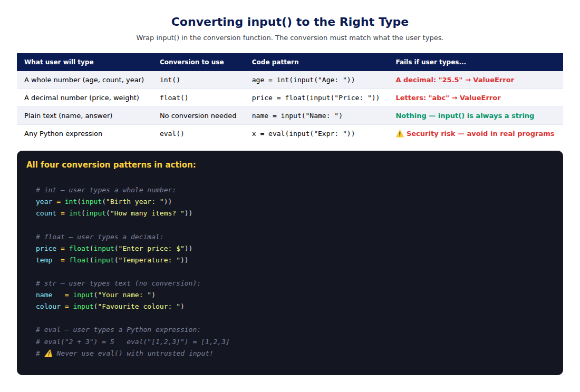This screenshot has width=580, height=392.
Task: Click the 'Fails if user types...' column header
Action: point(431,62)
